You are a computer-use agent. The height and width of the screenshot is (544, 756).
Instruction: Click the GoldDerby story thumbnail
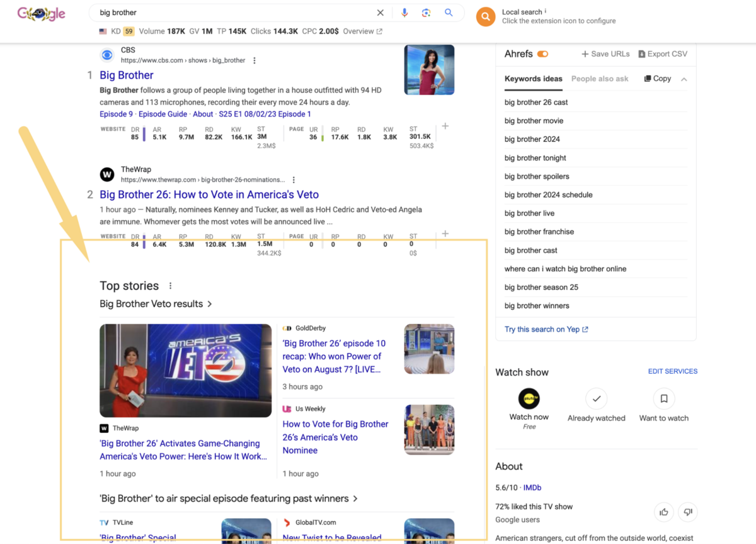pos(429,349)
